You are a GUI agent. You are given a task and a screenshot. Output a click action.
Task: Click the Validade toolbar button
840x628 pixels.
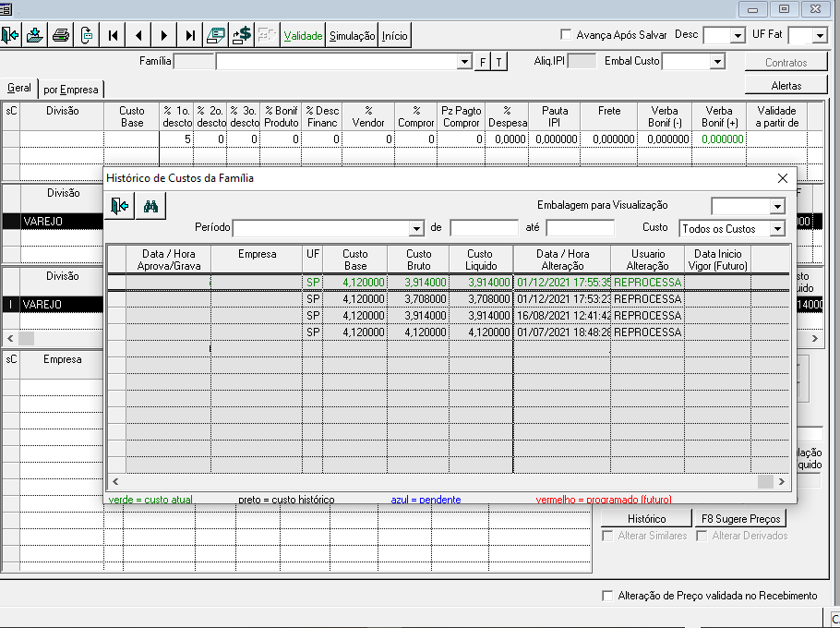click(x=303, y=35)
